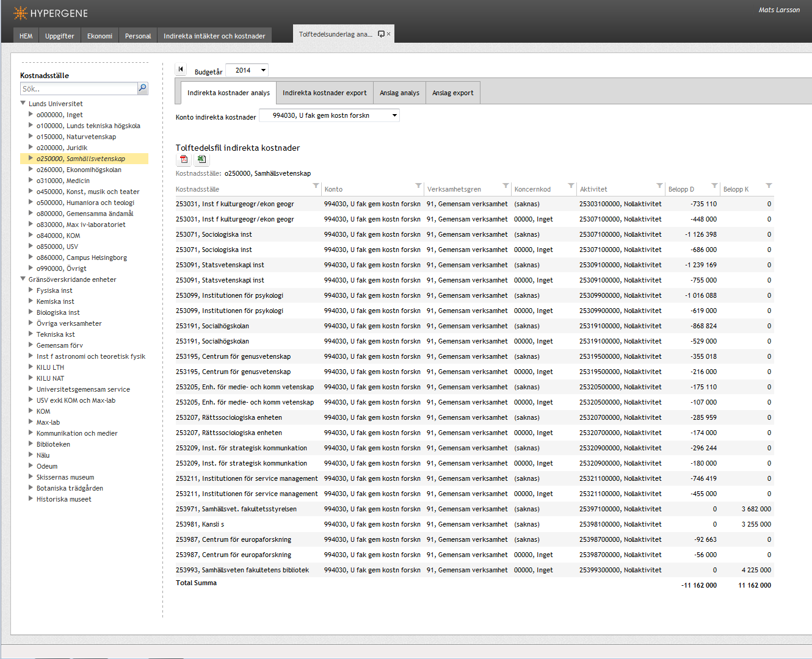Open the Personal menu
This screenshot has width=812, height=659.
click(138, 36)
